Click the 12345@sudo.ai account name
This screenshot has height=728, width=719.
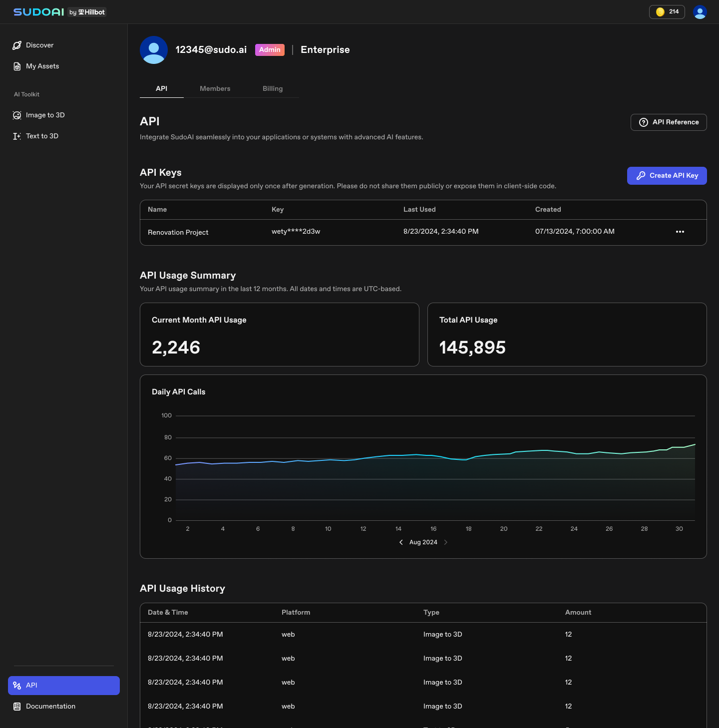click(211, 50)
